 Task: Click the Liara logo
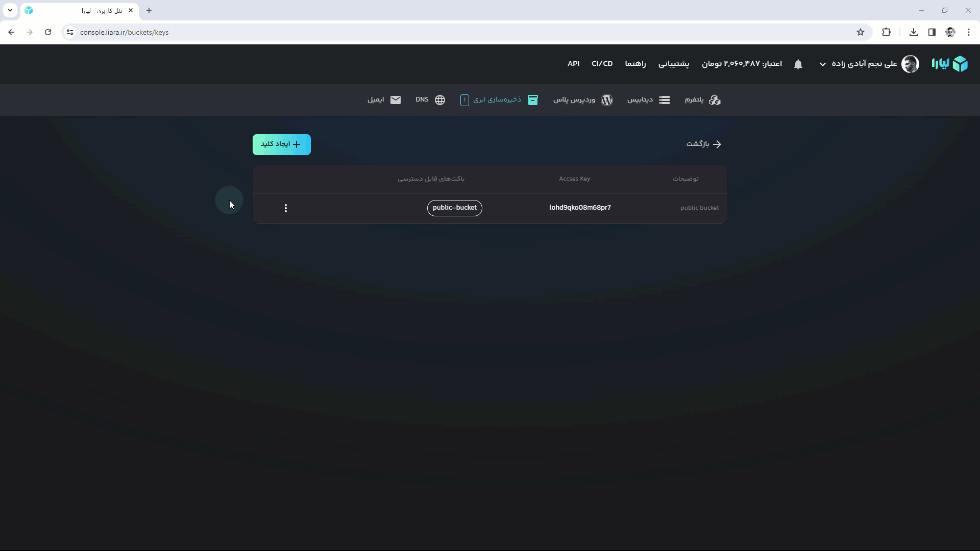[x=949, y=64]
